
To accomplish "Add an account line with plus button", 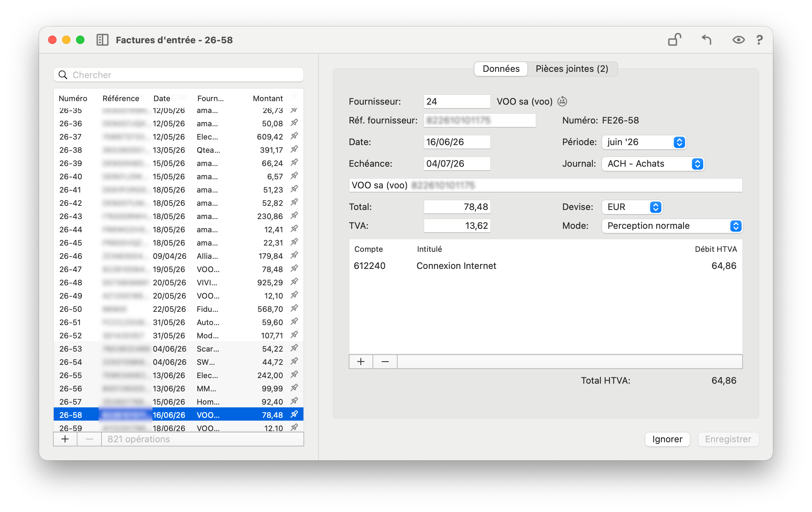I will (361, 362).
